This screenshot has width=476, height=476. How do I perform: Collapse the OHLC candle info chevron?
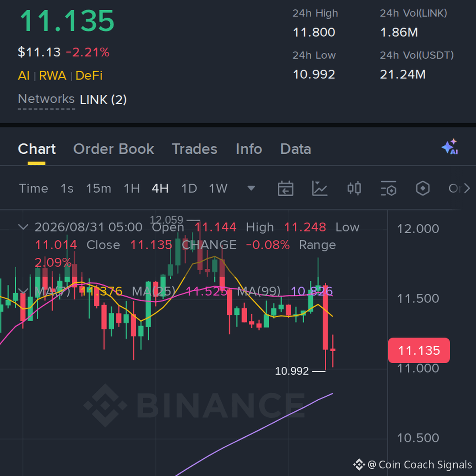[23, 227]
